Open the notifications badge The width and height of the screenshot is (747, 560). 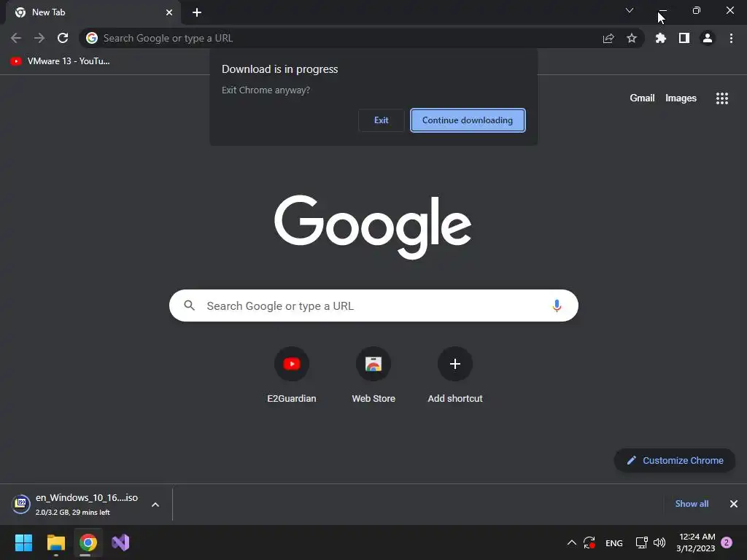[x=727, y=542]
